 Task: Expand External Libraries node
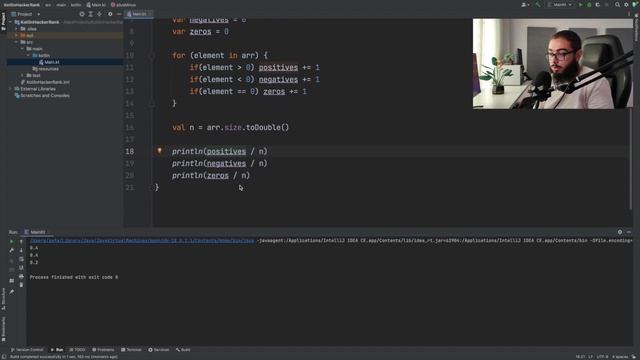pyautogui.click(x=11, y=89)
